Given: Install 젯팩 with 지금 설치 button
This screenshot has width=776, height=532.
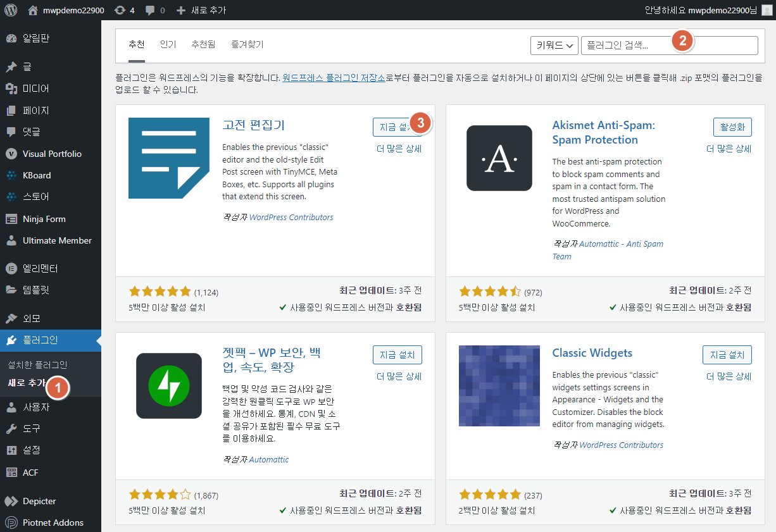Looking at the screenshot, I should (x=397, y=355).
